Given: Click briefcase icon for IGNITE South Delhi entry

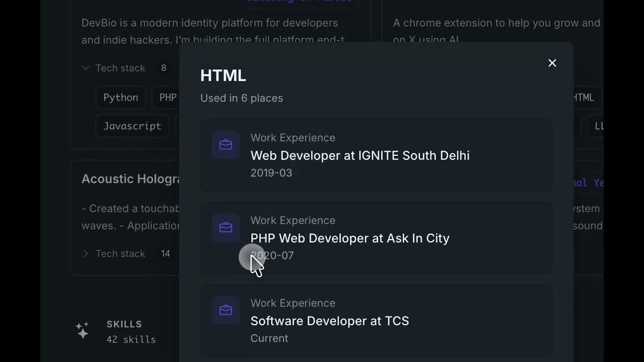Looking at the screenshot, I should point(226,145).
